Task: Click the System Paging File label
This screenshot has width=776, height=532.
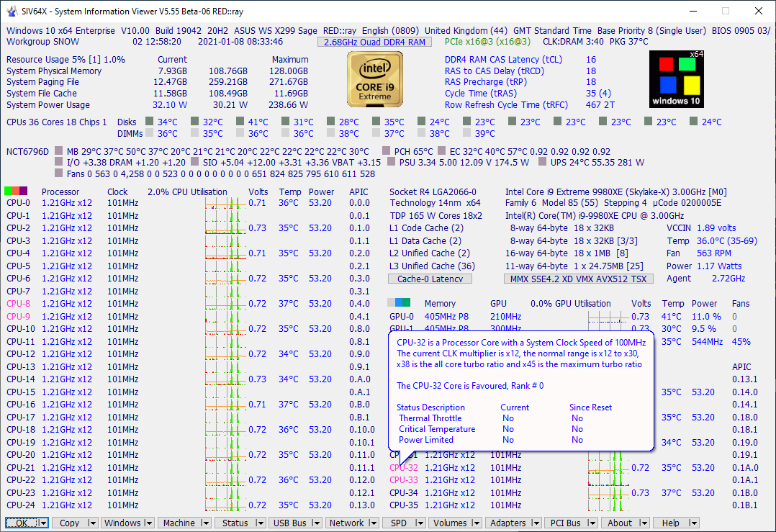Action: pyautogui.click(x=42, y=81)
